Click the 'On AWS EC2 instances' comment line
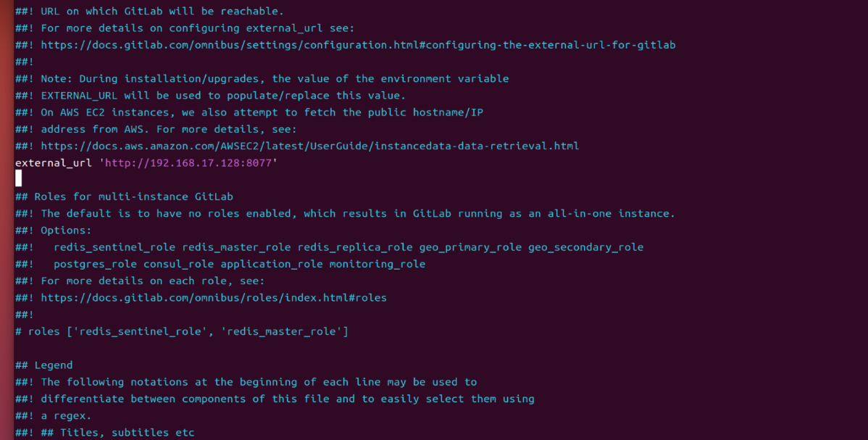This screenshot has width=868, height=440. tap(249, 112)
